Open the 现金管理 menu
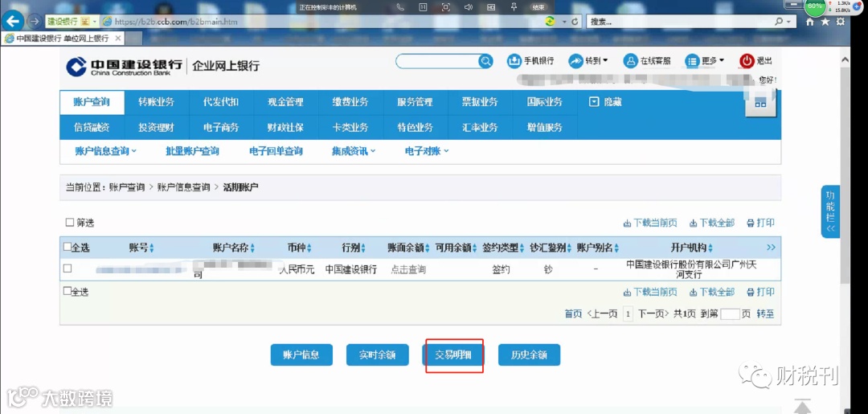868x414 pixels. point(285,102)
